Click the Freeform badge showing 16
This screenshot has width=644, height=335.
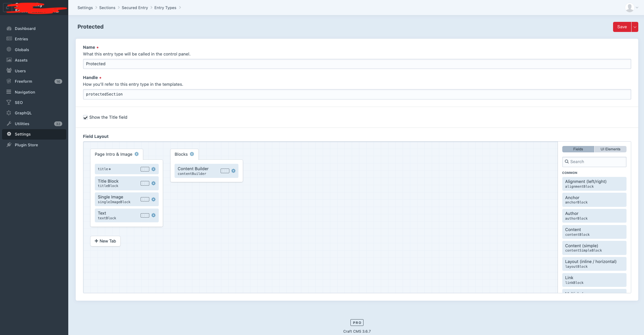tap(58, 81)
